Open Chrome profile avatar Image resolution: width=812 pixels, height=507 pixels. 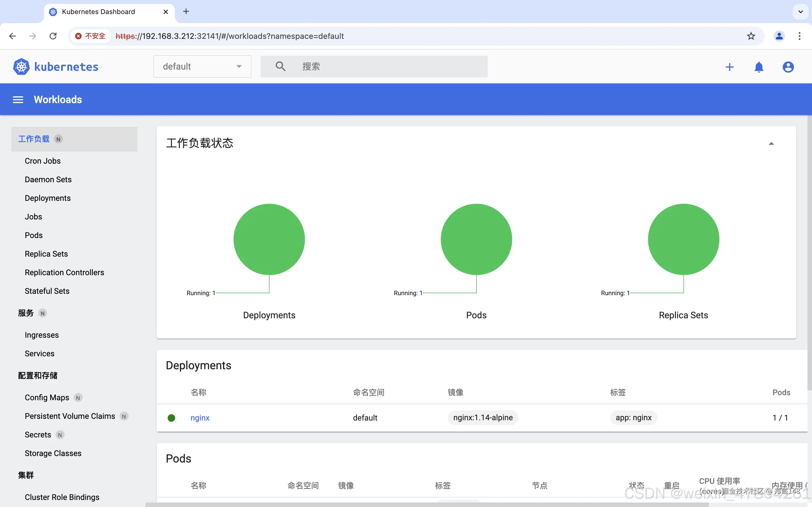click(x=779, y=36)
